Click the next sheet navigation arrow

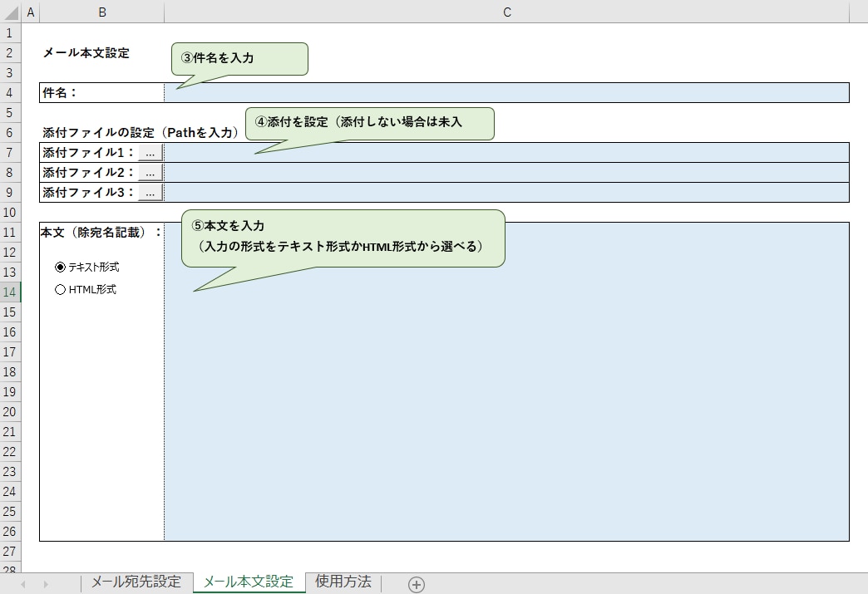(x=46, y=584)
